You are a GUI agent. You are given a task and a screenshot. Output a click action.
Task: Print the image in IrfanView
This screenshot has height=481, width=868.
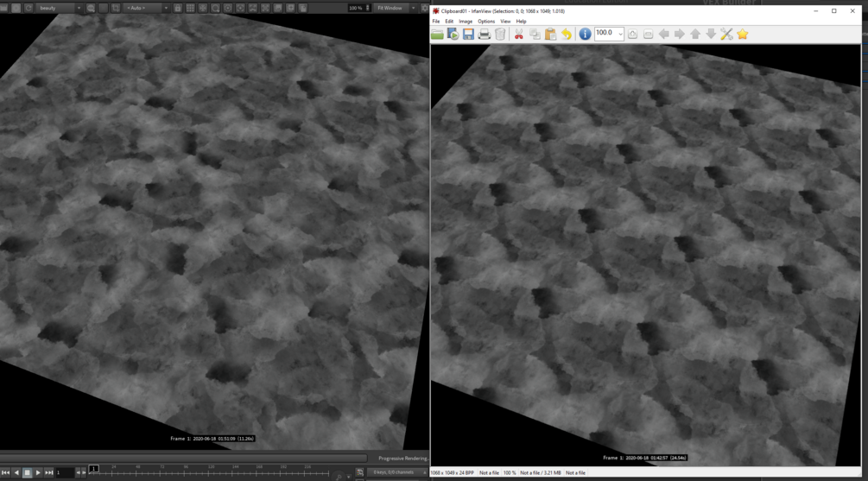pyautogui.click(x=485, y=35)
